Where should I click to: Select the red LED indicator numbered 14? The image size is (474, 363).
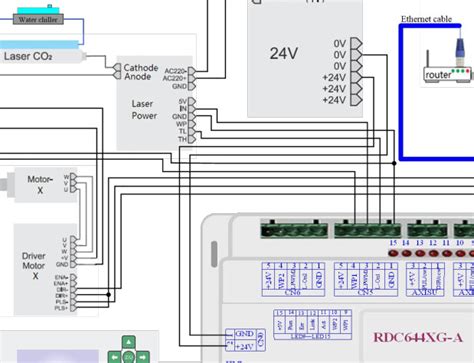click(x=406, y=254)
